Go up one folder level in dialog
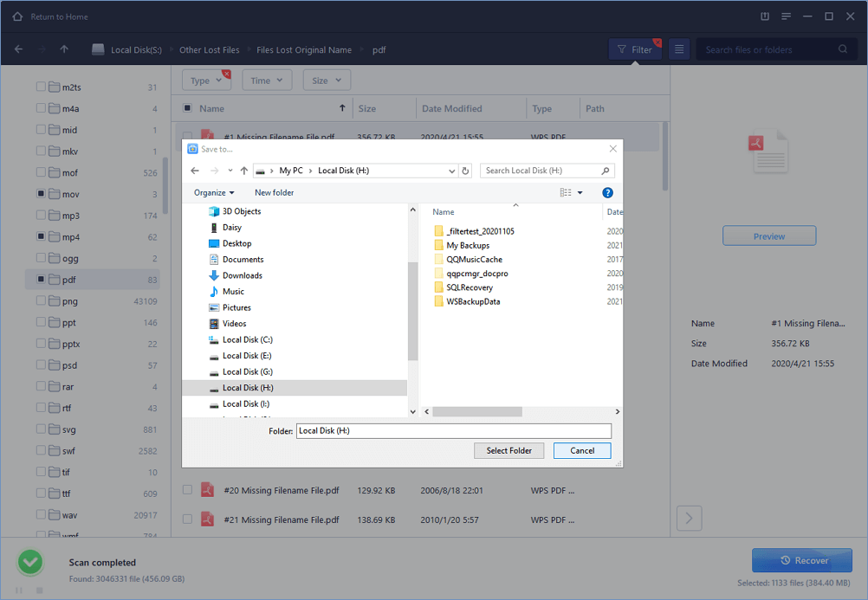868x600 pixels. tap(244, 171)
